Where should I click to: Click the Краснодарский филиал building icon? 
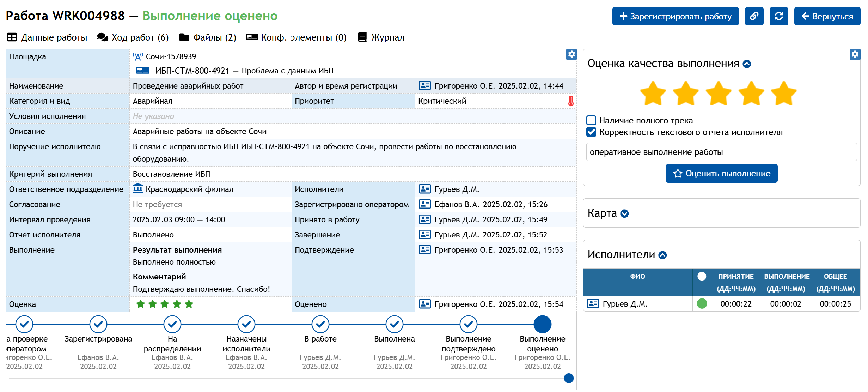click(x=138, y=189)
